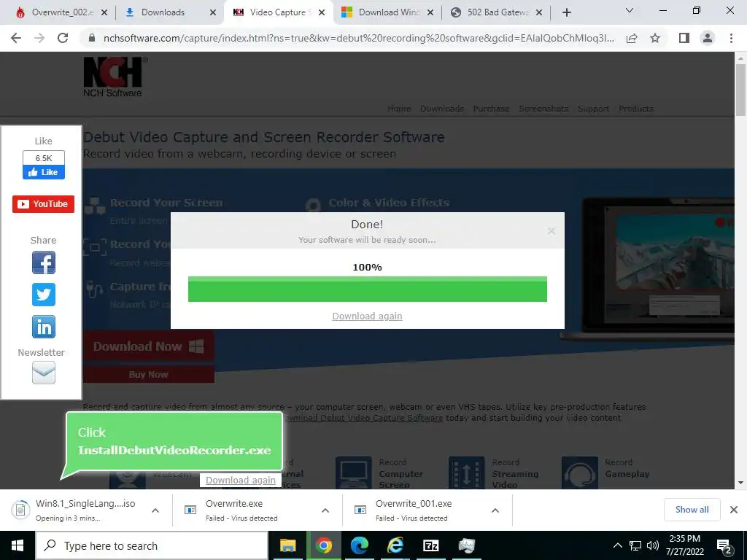Viewport: 747px width, 560px height.
Task: Open a new browser tab
Action: point(566,12)
